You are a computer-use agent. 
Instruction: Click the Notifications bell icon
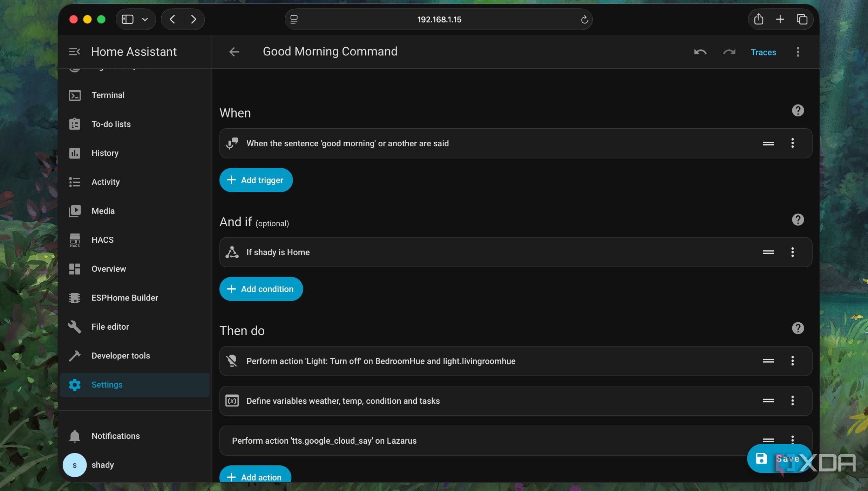click(x=75, y=436)
